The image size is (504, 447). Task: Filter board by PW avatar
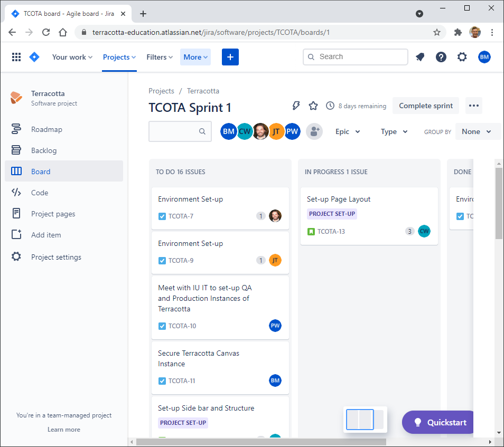292,131
